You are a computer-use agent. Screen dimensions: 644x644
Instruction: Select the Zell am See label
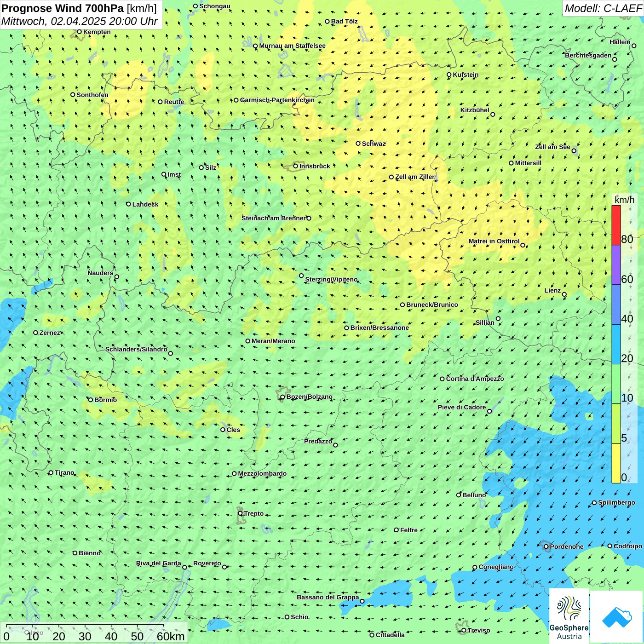tap(552, 147)
